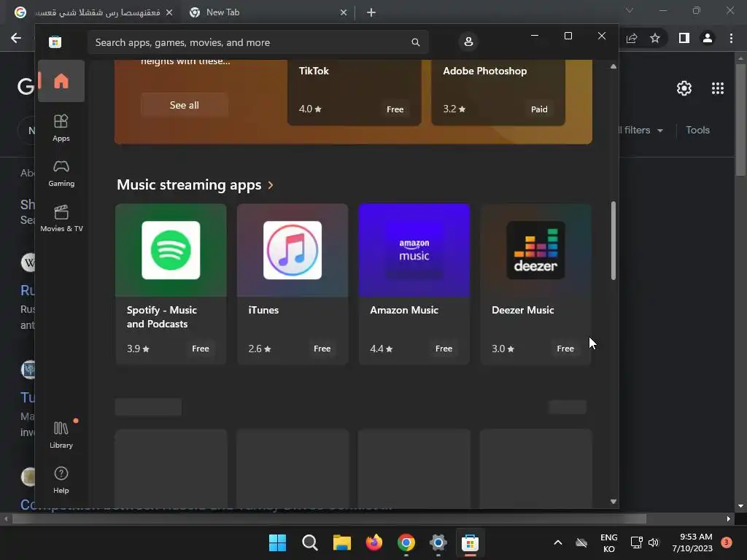The height and width of the screenshot is (560, 747).
Task: Click the ENG KO language indicator
Action: pyautogui.click(x=609, y=542)
